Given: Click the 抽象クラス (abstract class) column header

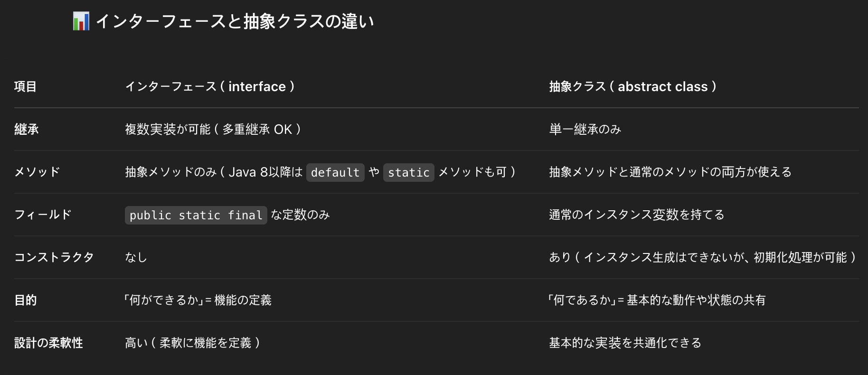Looking at the screenshot, I should pos(633,86).
